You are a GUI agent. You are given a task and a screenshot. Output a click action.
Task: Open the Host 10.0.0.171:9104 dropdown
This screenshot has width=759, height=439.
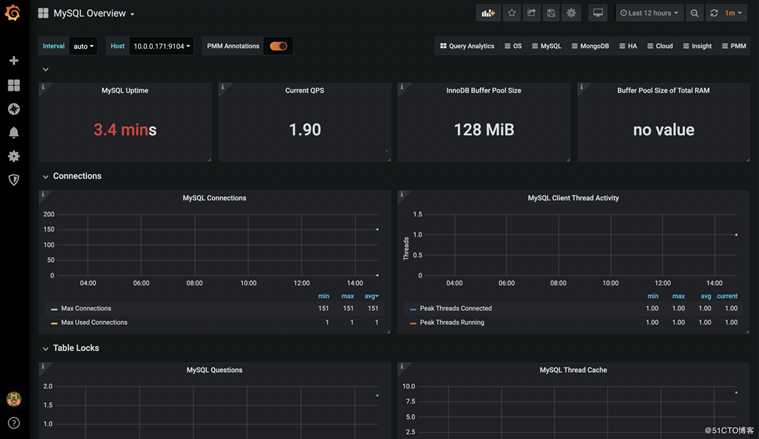coord(162,46)
